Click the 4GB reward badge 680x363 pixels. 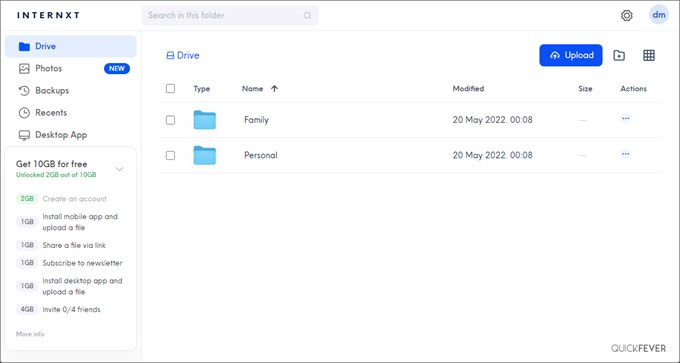[27, 310]
